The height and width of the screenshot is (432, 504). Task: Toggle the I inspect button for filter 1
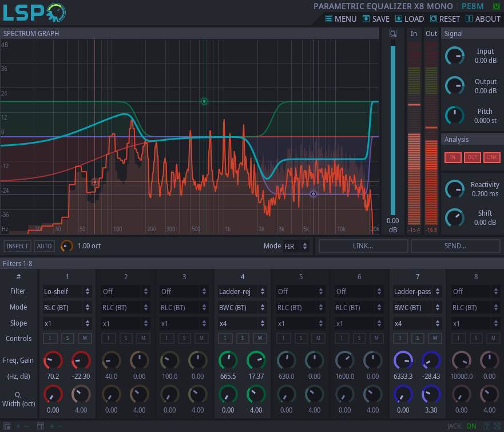(x=50, y=338)
